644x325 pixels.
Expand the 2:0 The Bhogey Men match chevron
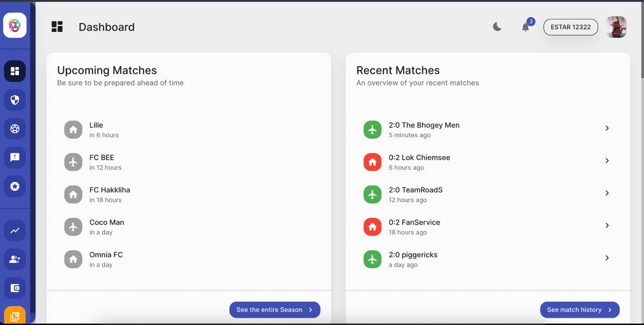tap(607, 128)
